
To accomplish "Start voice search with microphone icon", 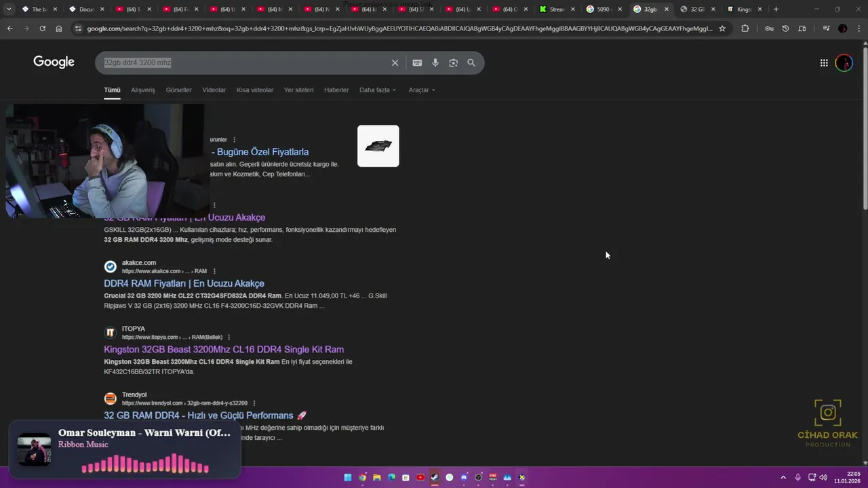I will point(435,63).
